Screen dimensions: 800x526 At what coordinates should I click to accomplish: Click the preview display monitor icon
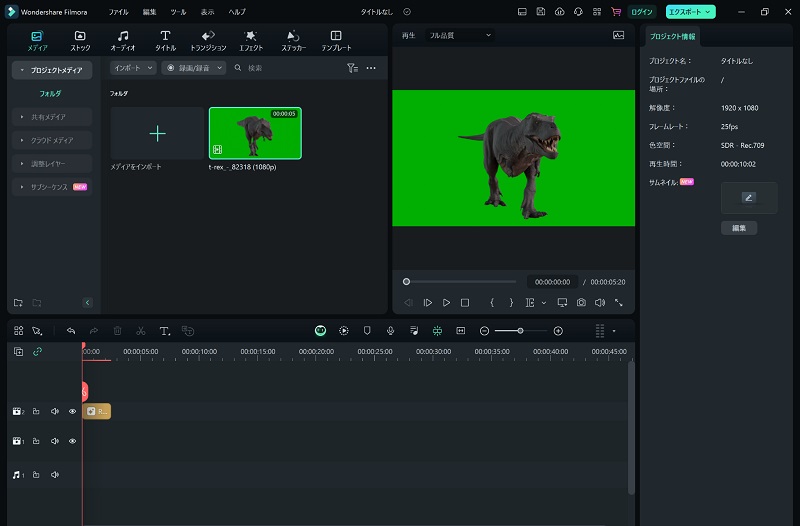[562, 303]
